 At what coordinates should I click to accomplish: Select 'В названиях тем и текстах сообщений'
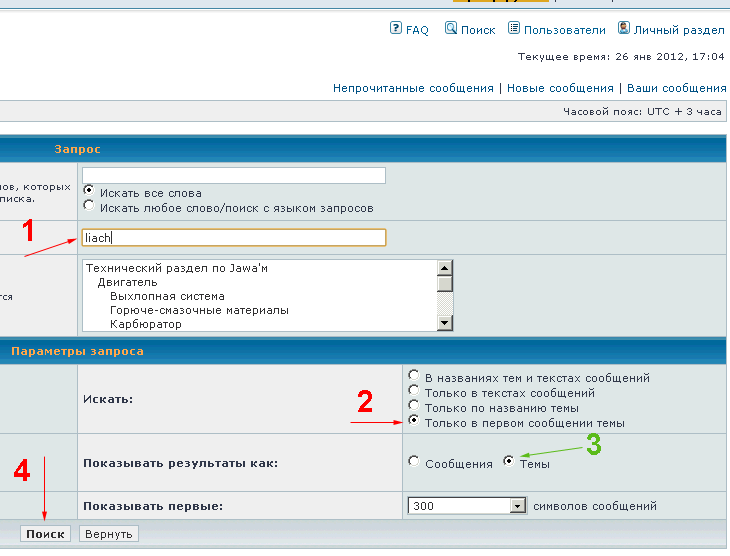(x=413, y=378)
